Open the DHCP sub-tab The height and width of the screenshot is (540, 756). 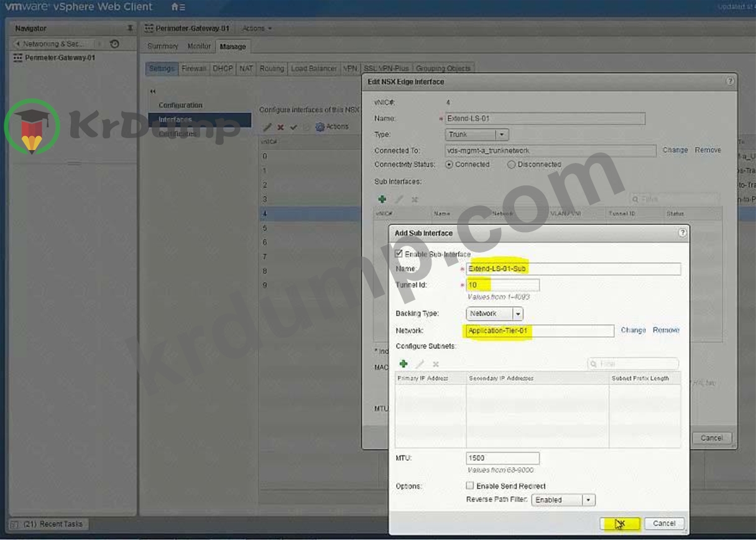(x=223, y=68)
